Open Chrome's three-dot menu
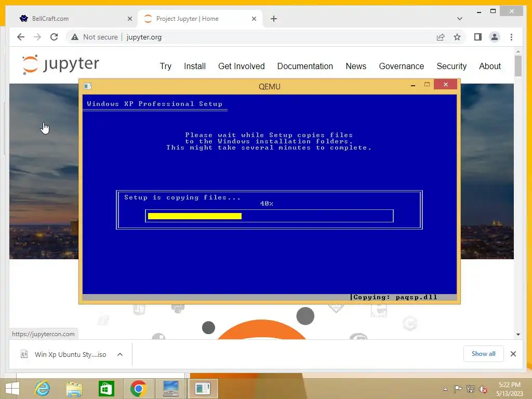532x399 pixels. point(511,37)
